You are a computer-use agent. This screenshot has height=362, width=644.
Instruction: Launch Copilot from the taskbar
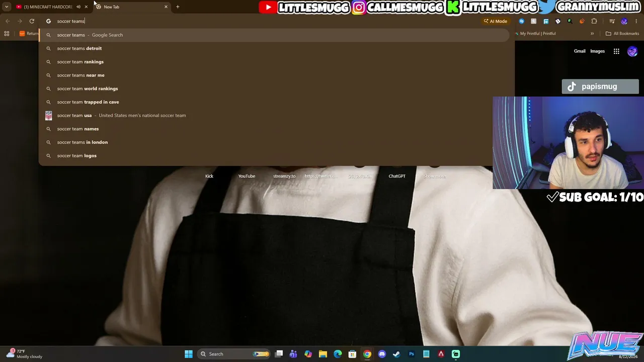(308, 354)
